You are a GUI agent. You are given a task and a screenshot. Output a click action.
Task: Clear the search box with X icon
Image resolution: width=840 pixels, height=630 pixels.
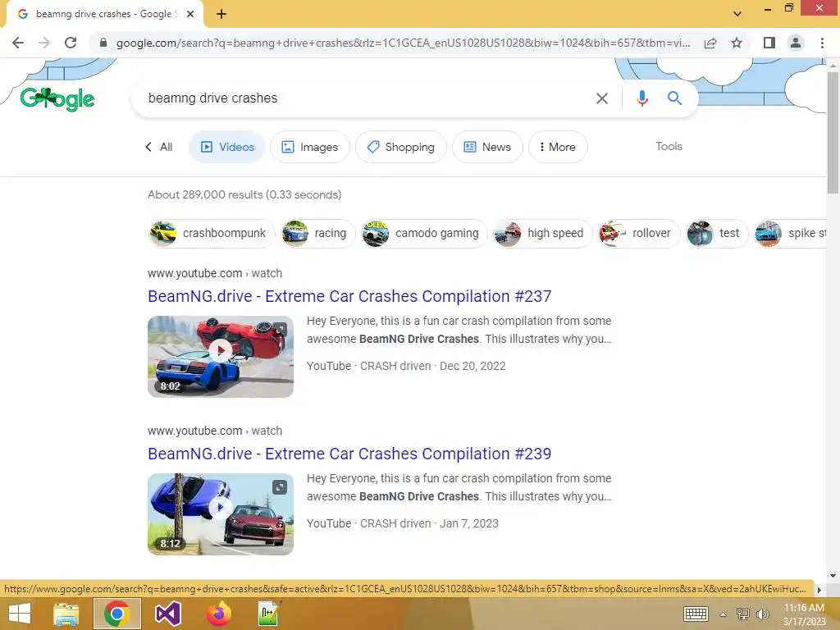601,98
